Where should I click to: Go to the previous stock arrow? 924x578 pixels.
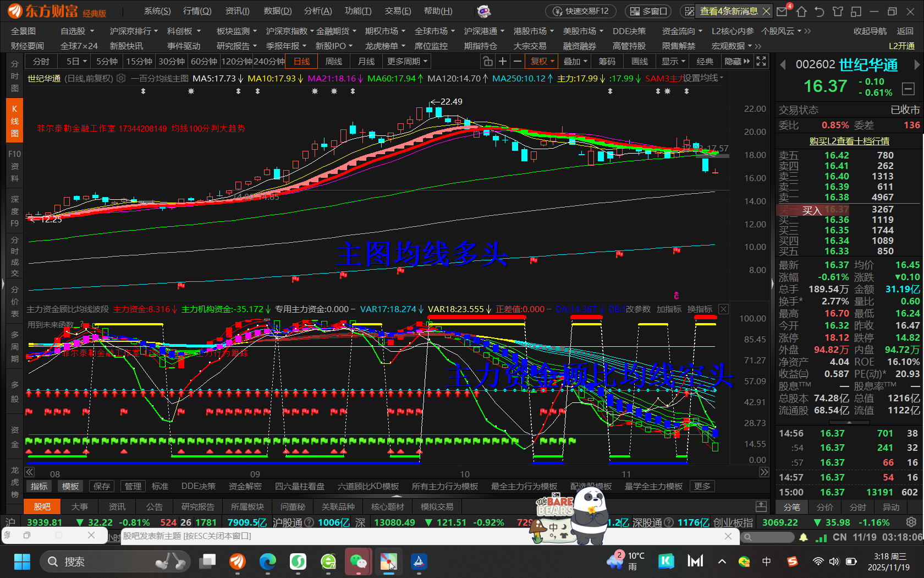(x=783, y=65)
